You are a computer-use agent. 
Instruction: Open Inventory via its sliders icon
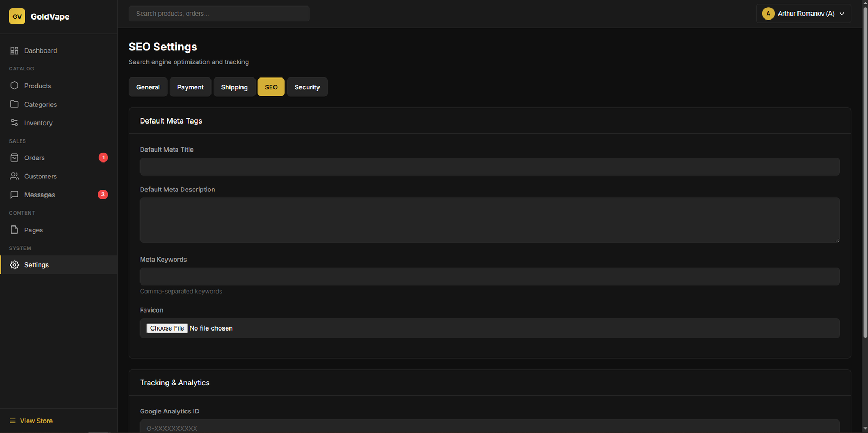(15, 123)
